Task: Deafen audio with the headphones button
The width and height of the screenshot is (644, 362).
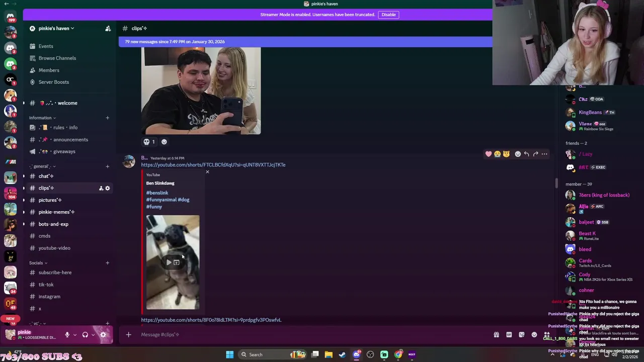Action: pos(85,335)
